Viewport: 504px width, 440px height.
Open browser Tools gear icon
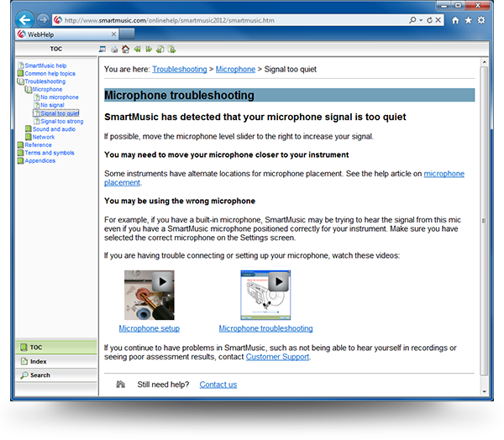coord(481,20)
